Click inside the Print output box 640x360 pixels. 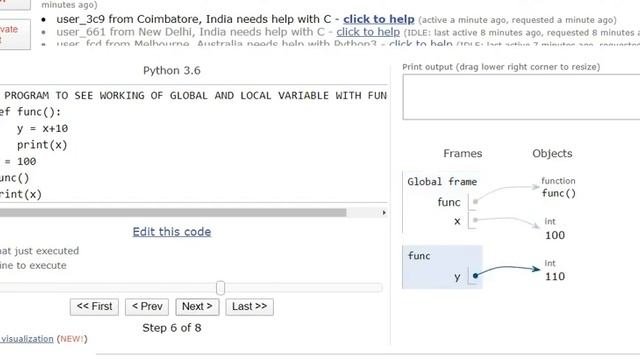521,97
